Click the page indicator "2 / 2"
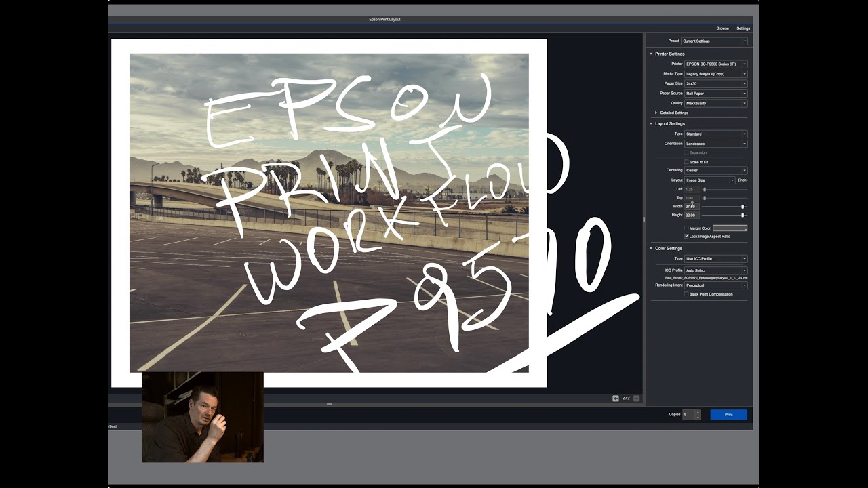The height and width of the screenshot is (488, 868). pos(626,399)
